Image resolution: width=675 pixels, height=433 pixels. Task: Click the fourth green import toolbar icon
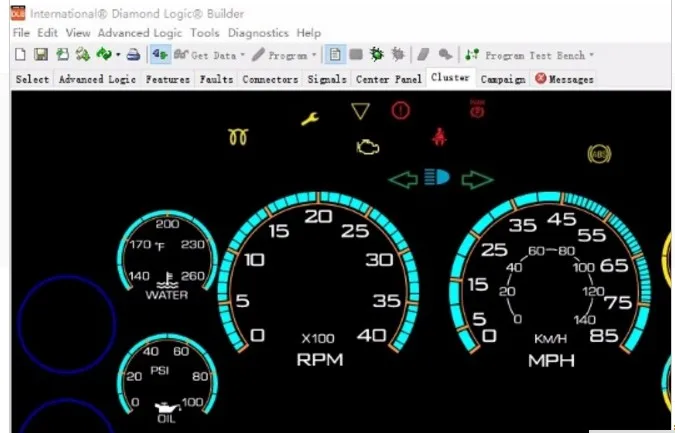(83, 55)
